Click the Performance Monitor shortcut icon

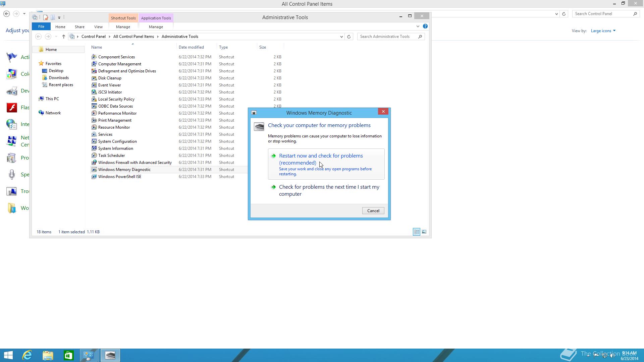point(94,113)
